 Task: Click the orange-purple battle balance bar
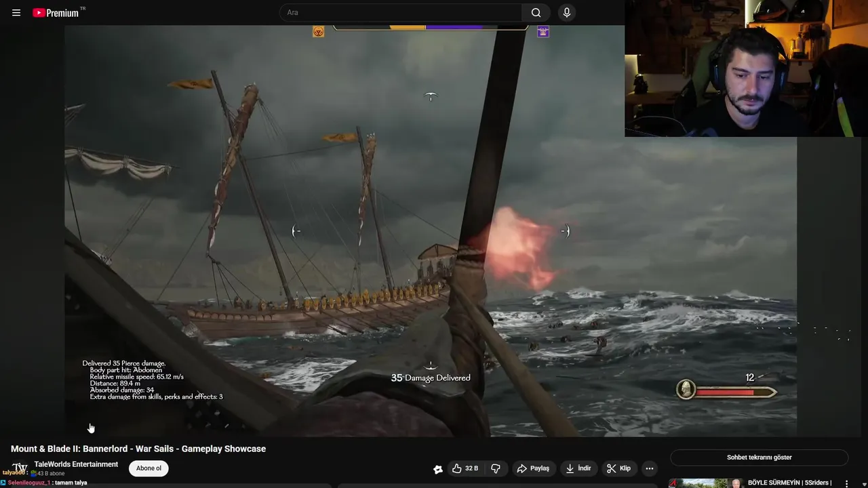[431, 28]
